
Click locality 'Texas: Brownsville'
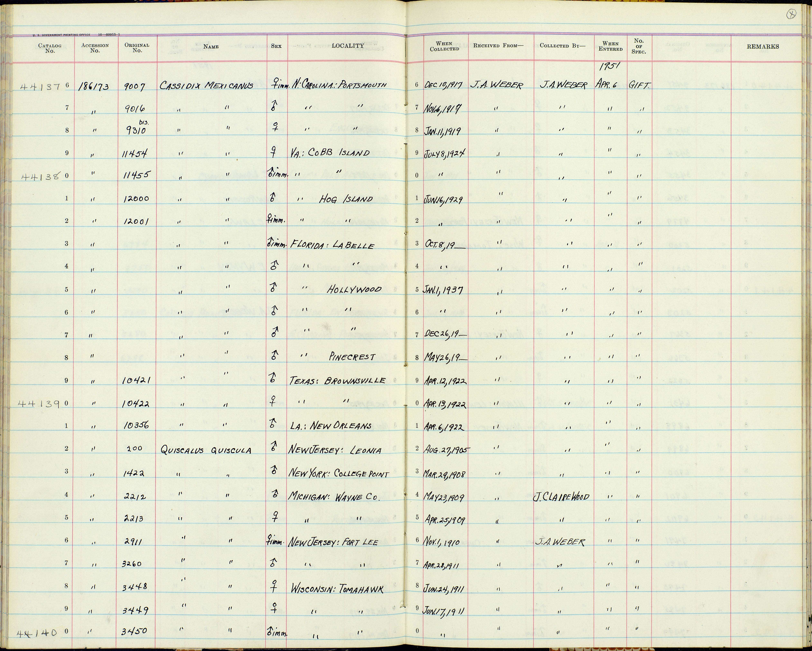point(337,381)
